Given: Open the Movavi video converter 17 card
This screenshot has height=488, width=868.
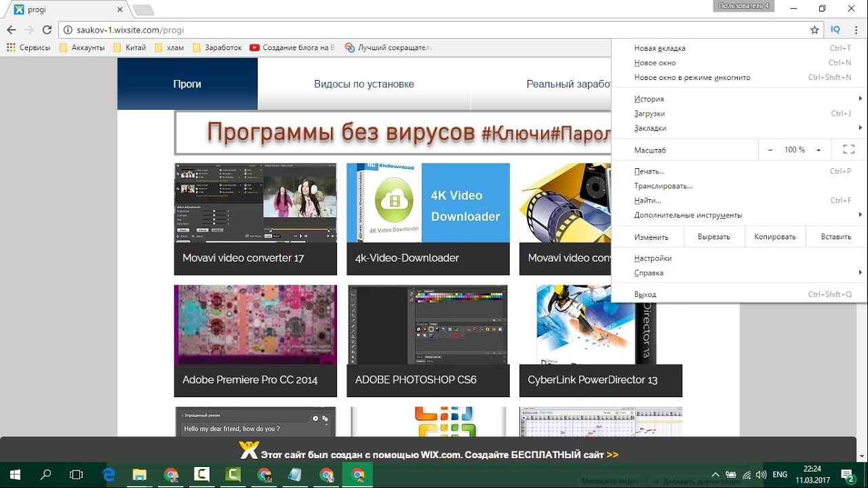Looking at the screenshot, I should (x=256, y=219).
